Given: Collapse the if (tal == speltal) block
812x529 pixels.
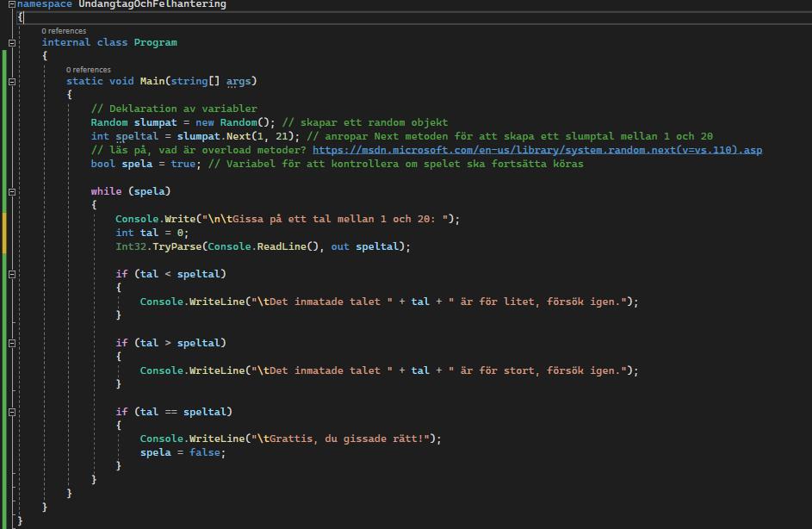Looking at the screenshot, I should [12, 412].
